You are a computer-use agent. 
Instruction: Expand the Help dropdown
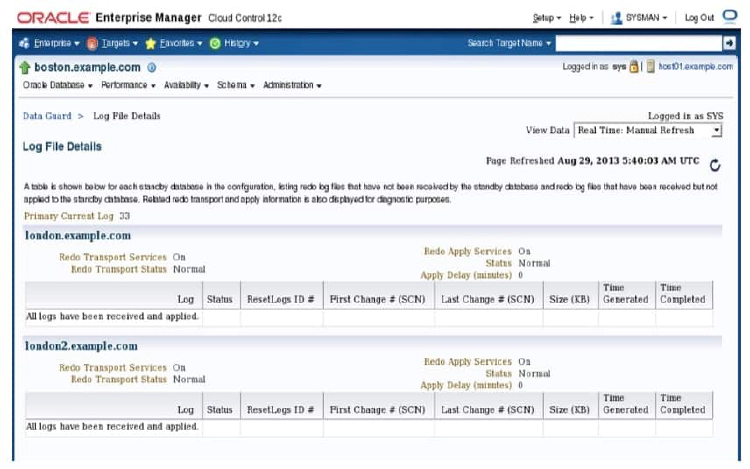click(x=581, y=18)
